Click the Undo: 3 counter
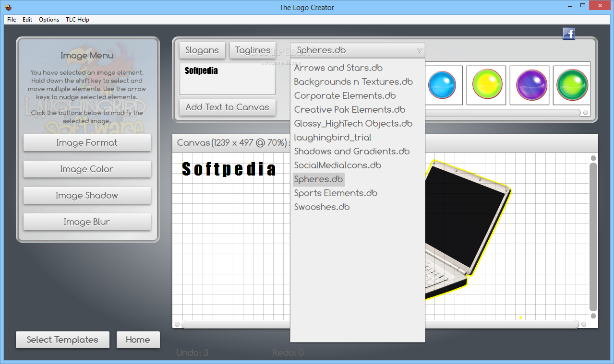Screen dimensions: 614x364 (x=192, y=353)
